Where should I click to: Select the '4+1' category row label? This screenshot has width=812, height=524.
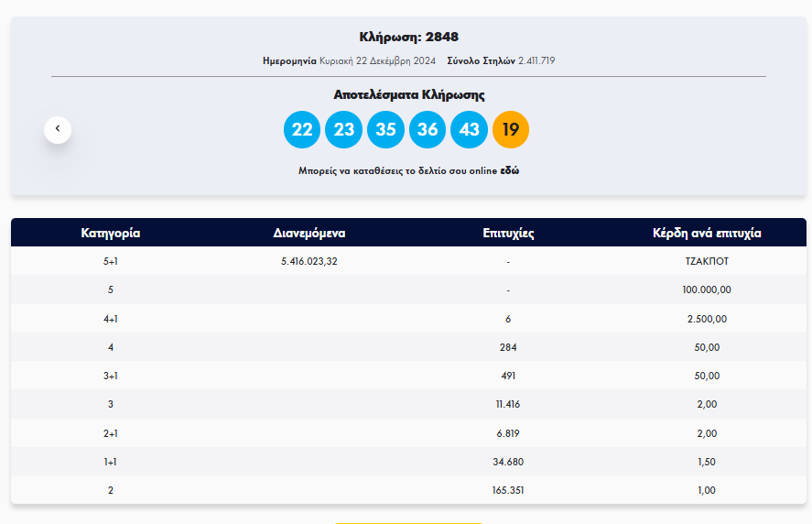pos(110,319)
